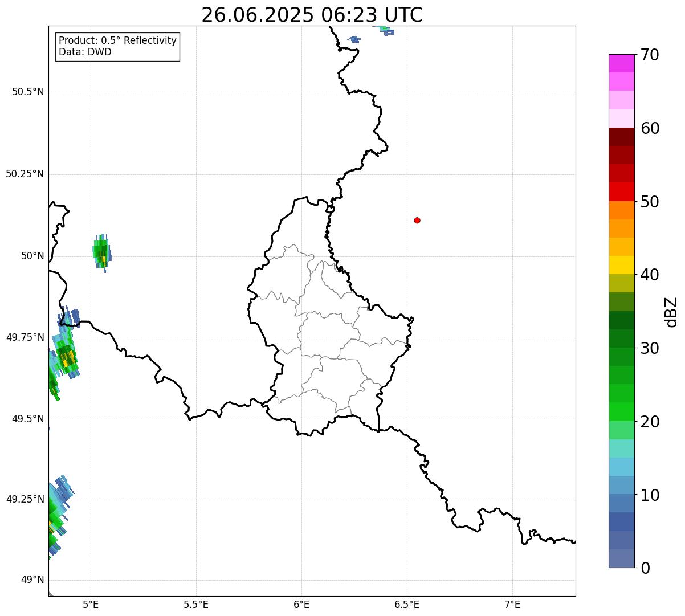Click the colorbar tick value 40
Image resolution: width=685 pixels, height=616 pixels.
(650, 275)
